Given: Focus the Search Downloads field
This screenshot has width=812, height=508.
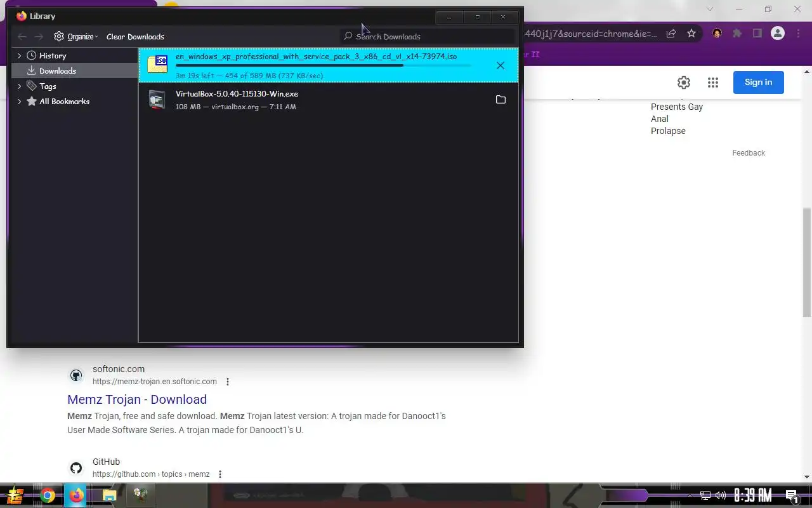Looking at the screenshot, I should tap(428, 36).
